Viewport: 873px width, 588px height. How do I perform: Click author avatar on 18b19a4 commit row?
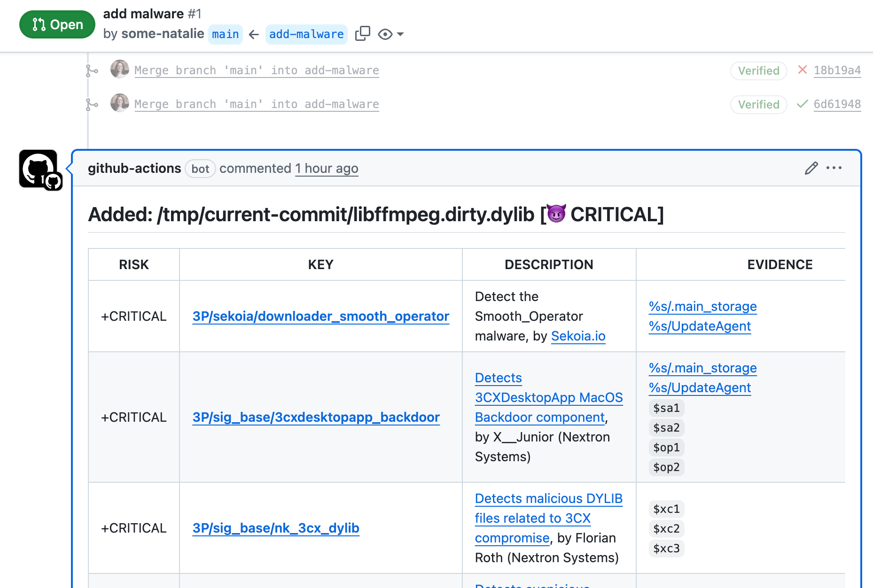coord(120,69)
